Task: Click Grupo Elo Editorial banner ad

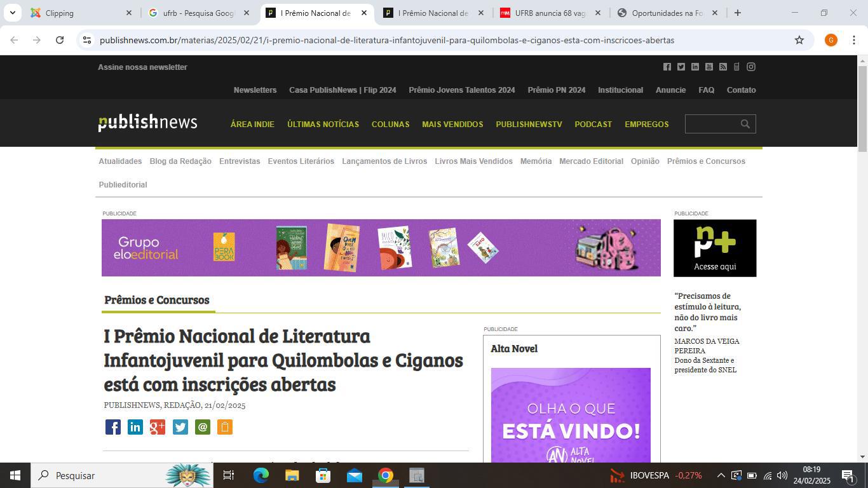Action: coord(381,248)
